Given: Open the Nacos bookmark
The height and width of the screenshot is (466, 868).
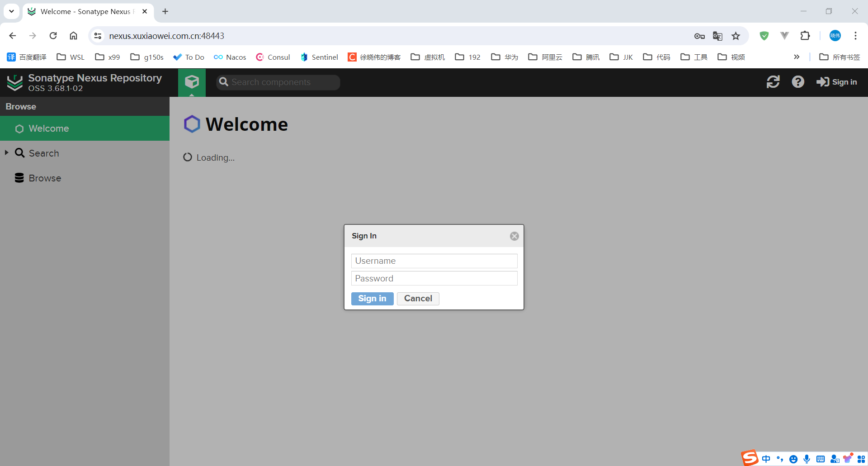Looking at the screenshot, I should (x=230, y=57).
